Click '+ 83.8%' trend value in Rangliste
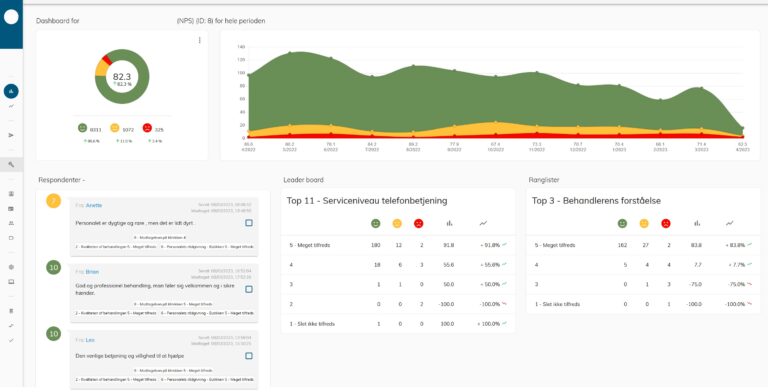 coord(735,245)
